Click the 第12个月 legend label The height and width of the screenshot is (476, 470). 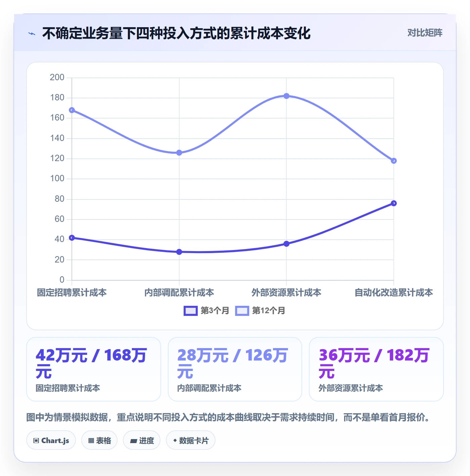pos(269,311)
